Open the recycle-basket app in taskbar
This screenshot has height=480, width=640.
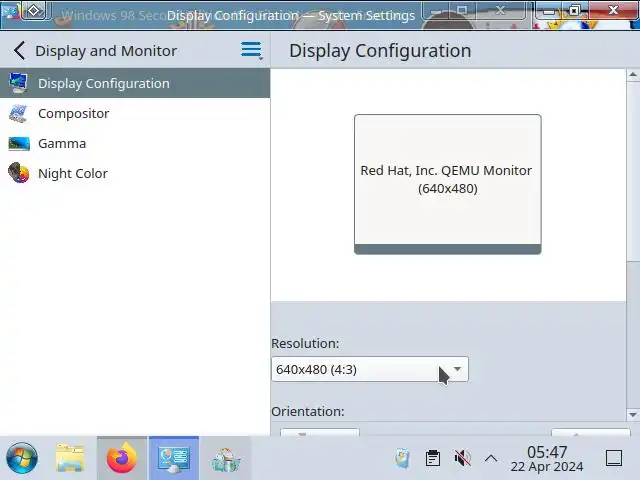click(x=225, y=459)
